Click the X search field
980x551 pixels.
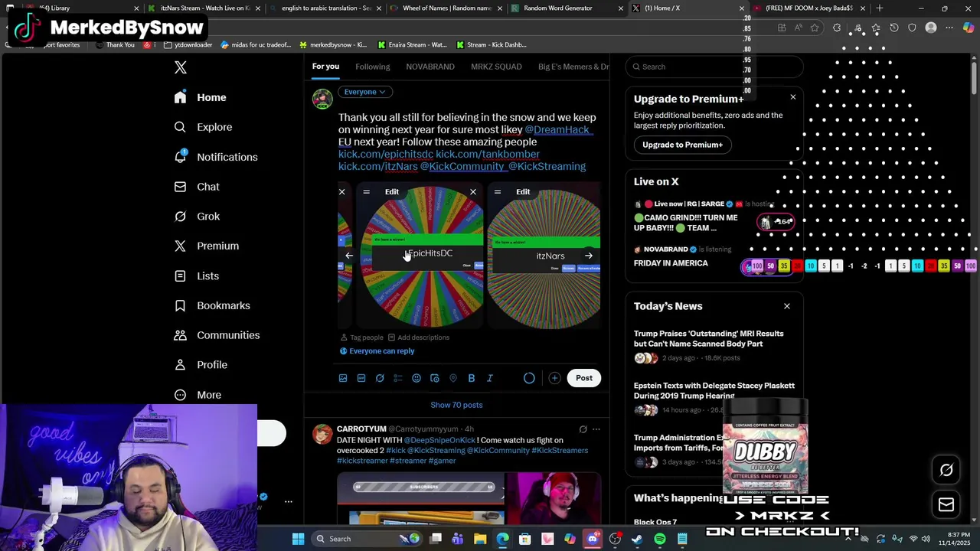click(x=714, y=67)
